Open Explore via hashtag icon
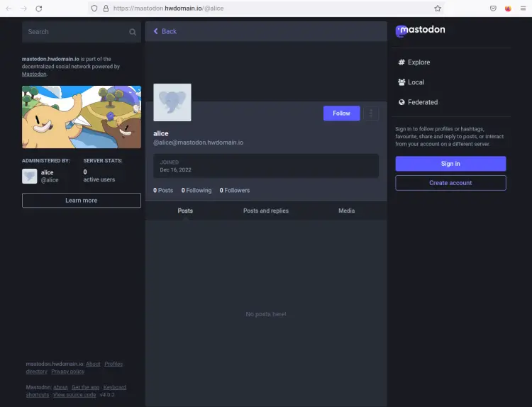The image size is (532, 407). click(401, 62)
